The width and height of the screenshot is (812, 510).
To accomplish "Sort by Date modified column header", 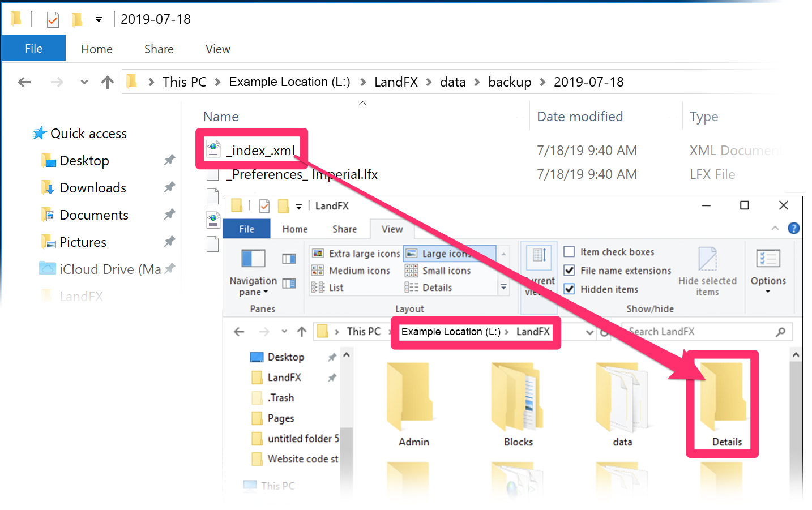I will pos(580,117).
